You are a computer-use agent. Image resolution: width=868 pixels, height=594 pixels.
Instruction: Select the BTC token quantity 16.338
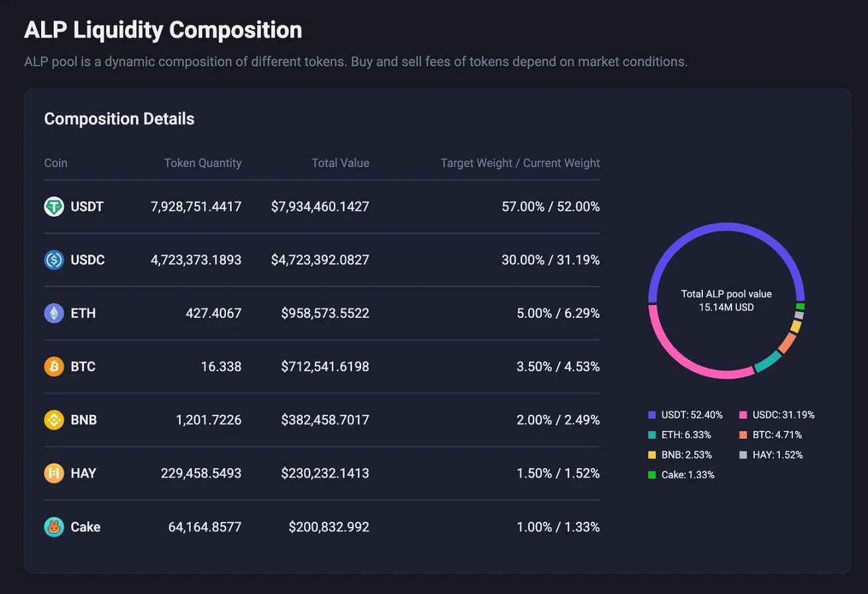click(x=221, y=366)
